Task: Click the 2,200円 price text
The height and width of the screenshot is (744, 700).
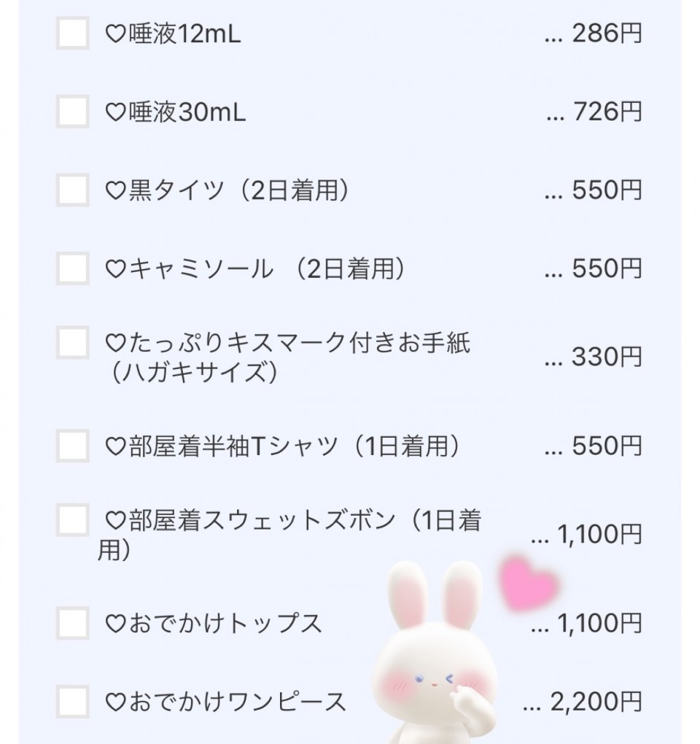Action: click(x=596, y=702)
